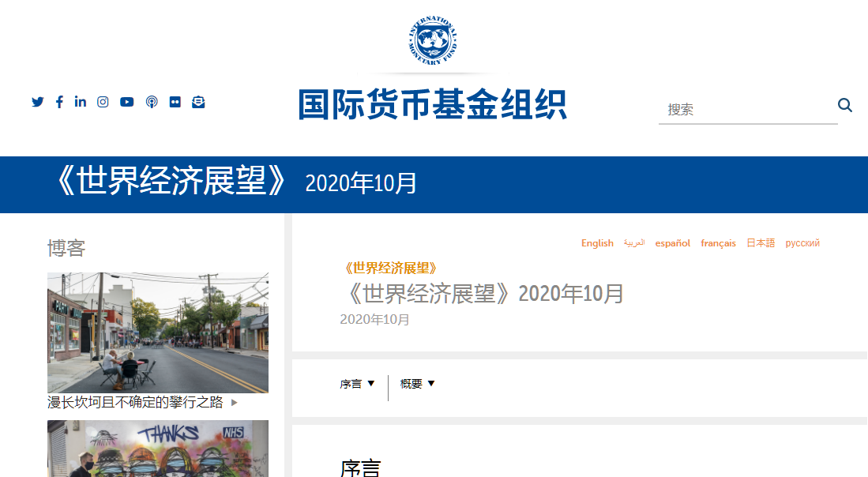Open blog post 漫长坎坷且不确定的攀行之路
The height and width of the screenshot is (477, 868).
tap(135, 402)
